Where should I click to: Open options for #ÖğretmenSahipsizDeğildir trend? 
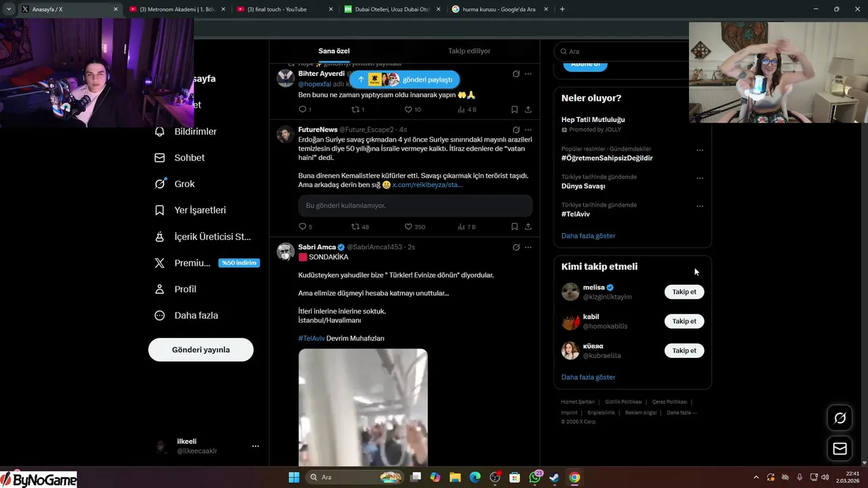tap(700, 150)
